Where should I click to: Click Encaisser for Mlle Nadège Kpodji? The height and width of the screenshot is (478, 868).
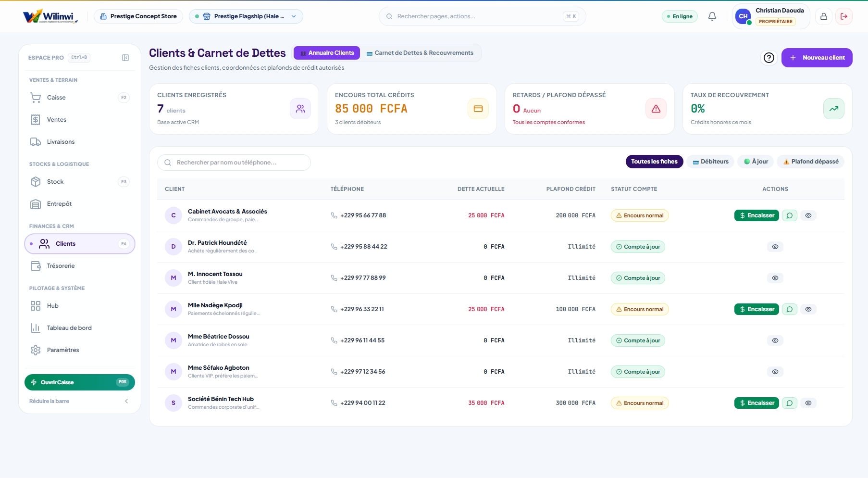pos(756,309)
